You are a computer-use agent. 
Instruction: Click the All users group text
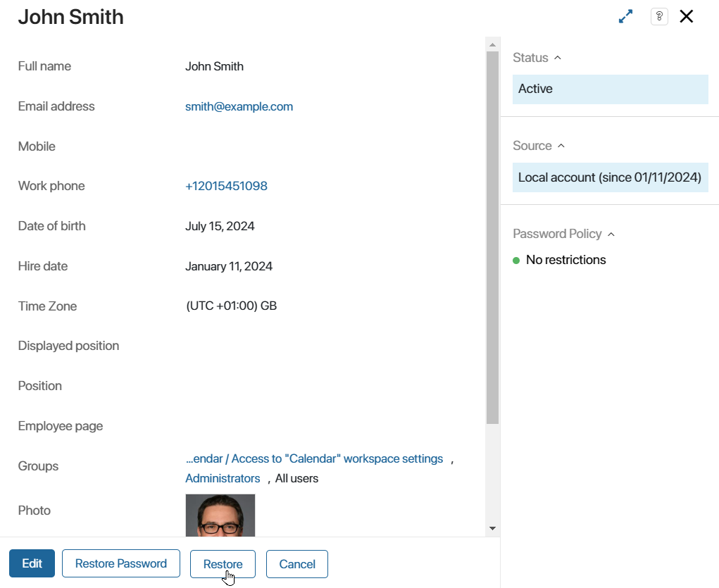pyautogui.click(x=296, y=478)
